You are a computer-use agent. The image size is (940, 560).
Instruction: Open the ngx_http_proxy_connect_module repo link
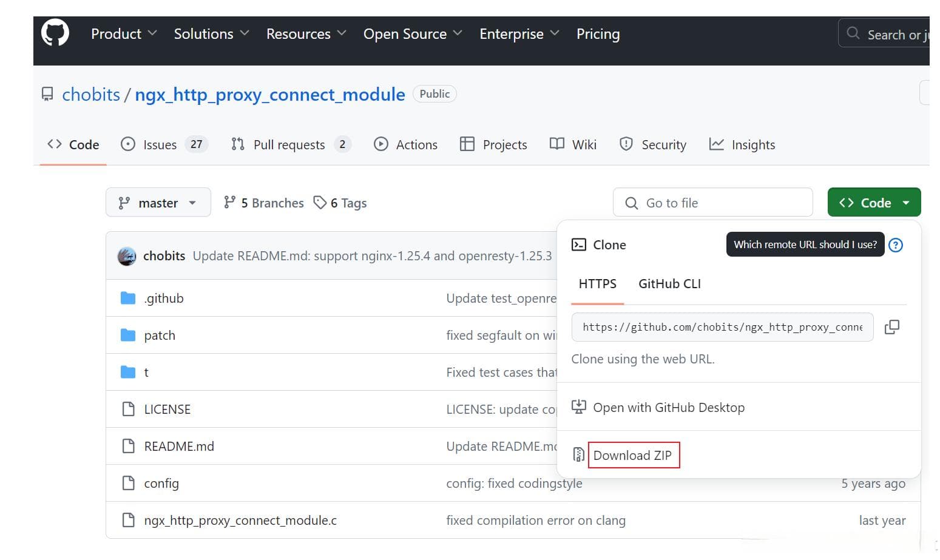[270, 95]
